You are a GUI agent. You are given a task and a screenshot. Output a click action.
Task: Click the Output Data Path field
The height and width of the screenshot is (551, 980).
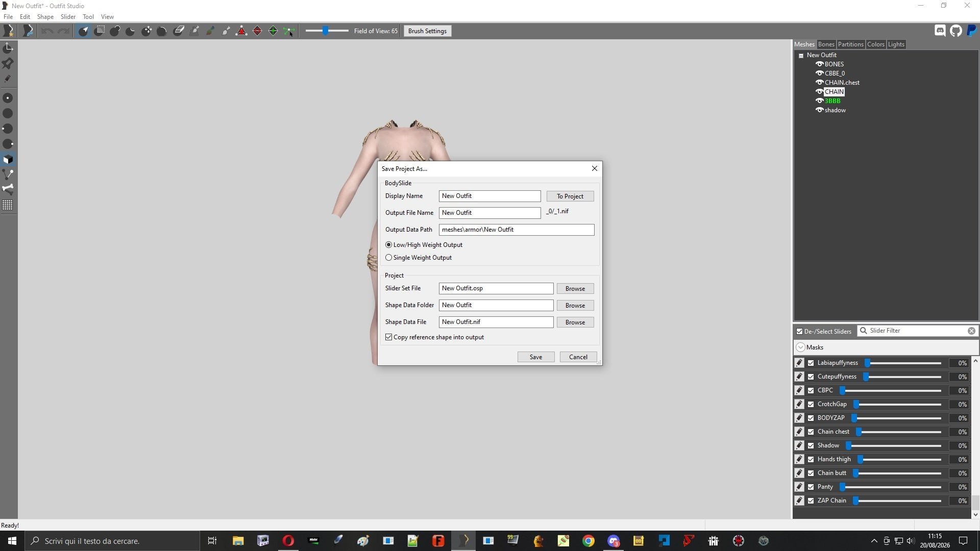[517, 230]
